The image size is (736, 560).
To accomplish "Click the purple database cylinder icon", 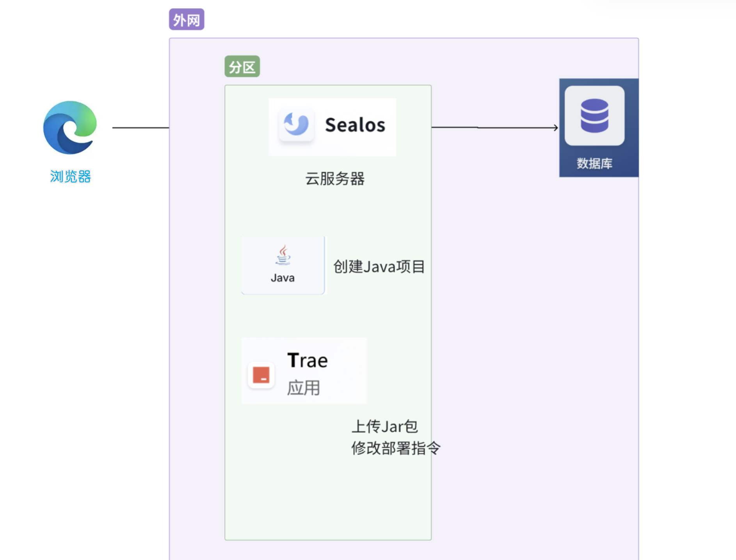I will coord(594,115).
